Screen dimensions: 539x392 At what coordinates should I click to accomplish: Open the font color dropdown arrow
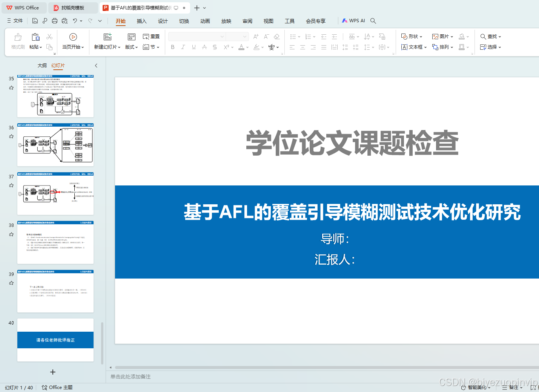(x=247, y=47)
